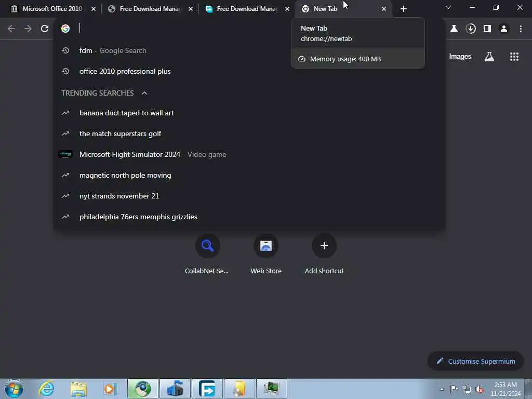Launch Internet Explorer from taskbar

[46, 389]
